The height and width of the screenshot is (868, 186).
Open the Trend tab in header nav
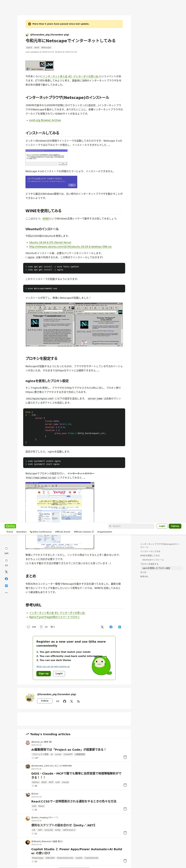(9, 532)
